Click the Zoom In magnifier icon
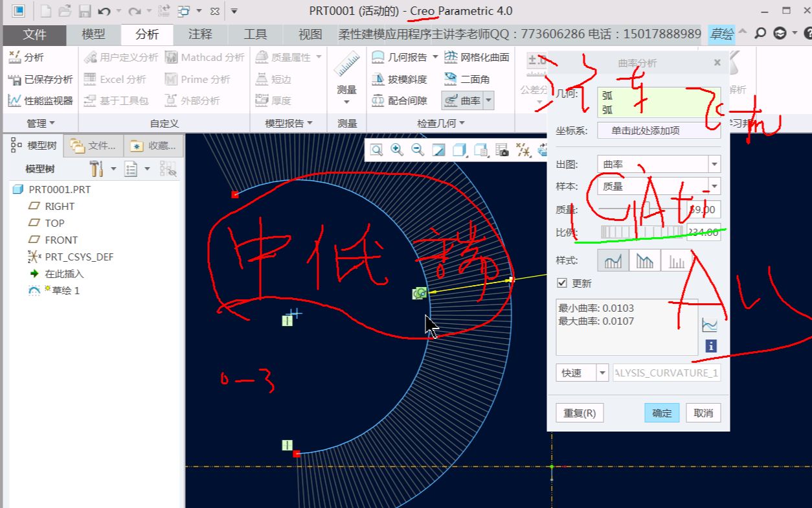 click(397, 150)
